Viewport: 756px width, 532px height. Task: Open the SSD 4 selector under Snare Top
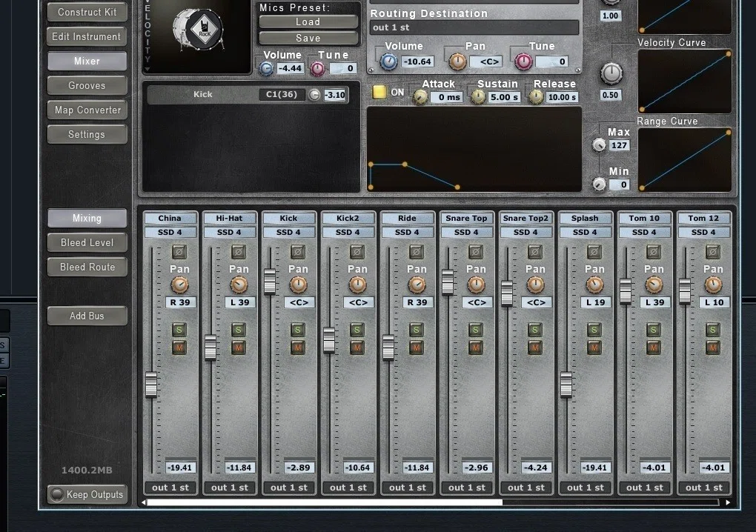(466, 232)
